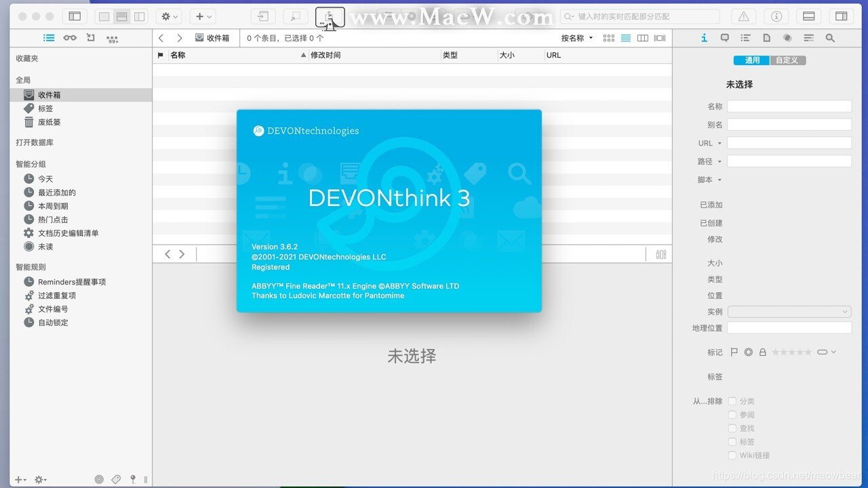This screenshot has height=488, width=868.
Task: Sort by the 名称 column header
Action: pyautogui.click(x=237, y=55)
